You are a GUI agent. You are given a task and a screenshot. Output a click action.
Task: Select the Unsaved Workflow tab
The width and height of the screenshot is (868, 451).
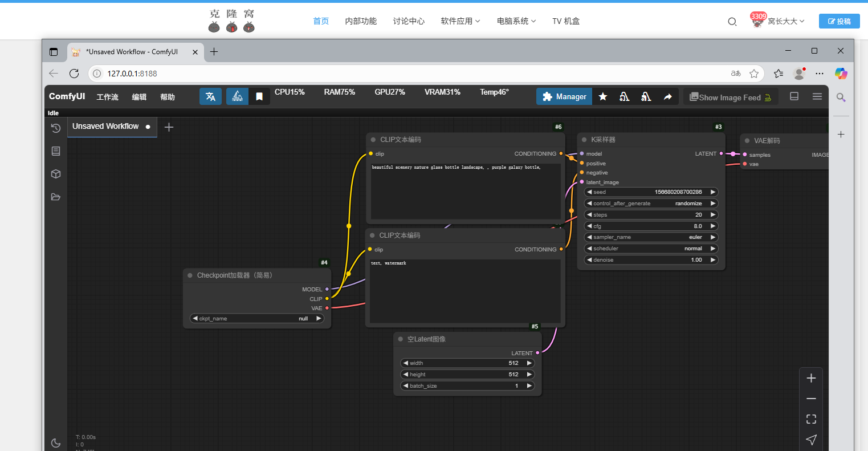105,127
